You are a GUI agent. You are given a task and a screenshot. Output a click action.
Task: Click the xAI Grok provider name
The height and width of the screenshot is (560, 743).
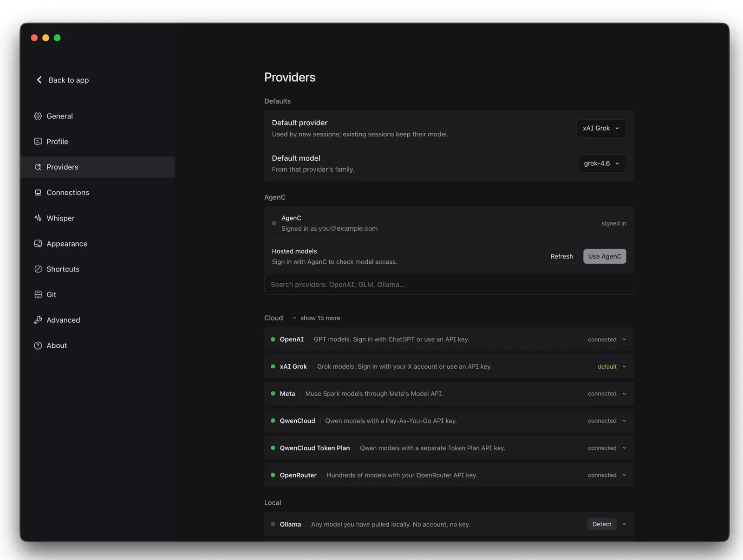[x=293, y=366]
